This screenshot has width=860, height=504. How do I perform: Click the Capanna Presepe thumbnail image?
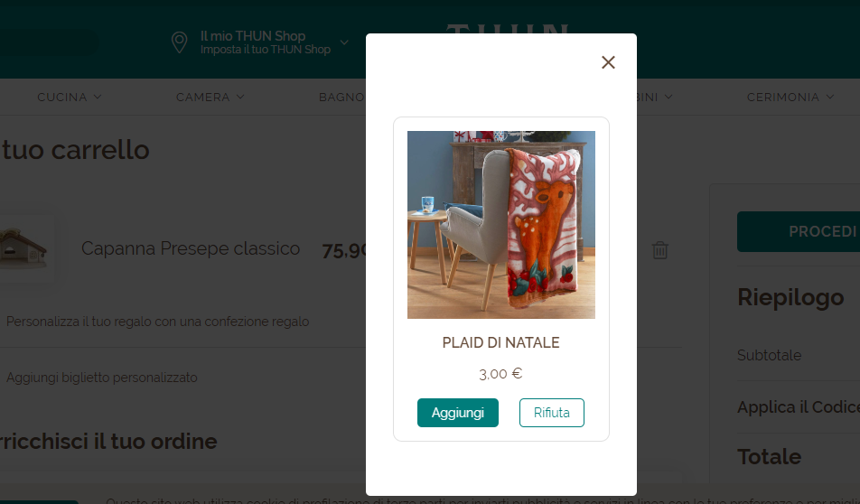(x=23, y=248)
